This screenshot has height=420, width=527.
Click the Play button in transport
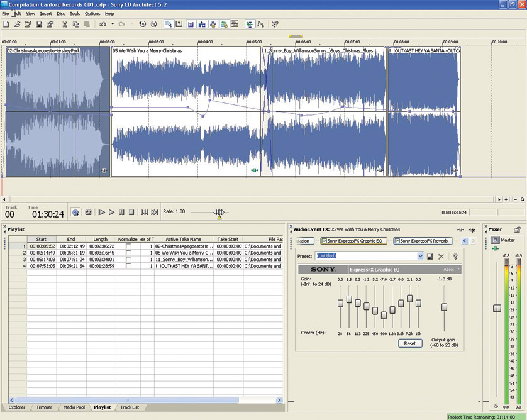pos(112,213)
